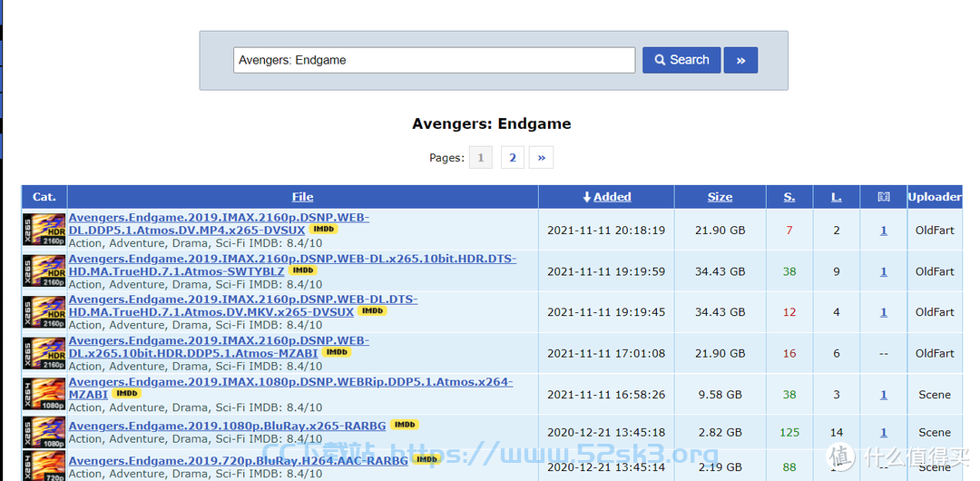
Task: Click the comments icon column header
Action: pos(883,197)
